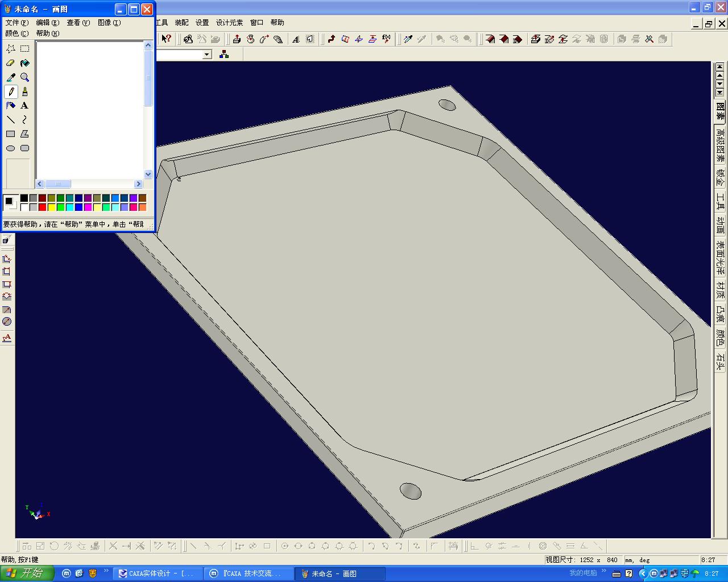Screen dimensions: 728x582
Task: Select the Airbrush tool in Paint
Action: (x=10, y=106)
